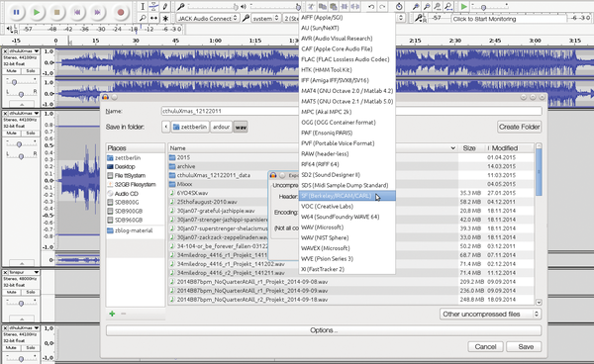Select the Time Shift tool
The height and width of the screenshot is (364, 594).
tap(153, 18)
